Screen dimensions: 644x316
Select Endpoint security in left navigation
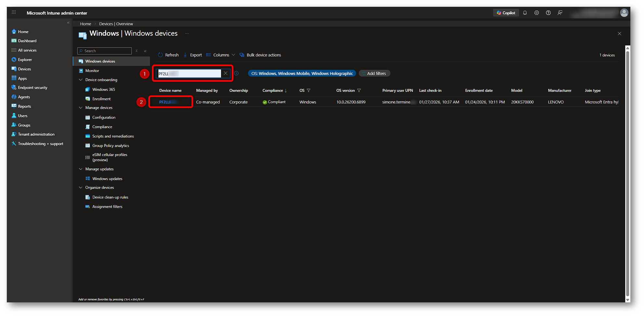pyautogui.click(x=32, y=88)
